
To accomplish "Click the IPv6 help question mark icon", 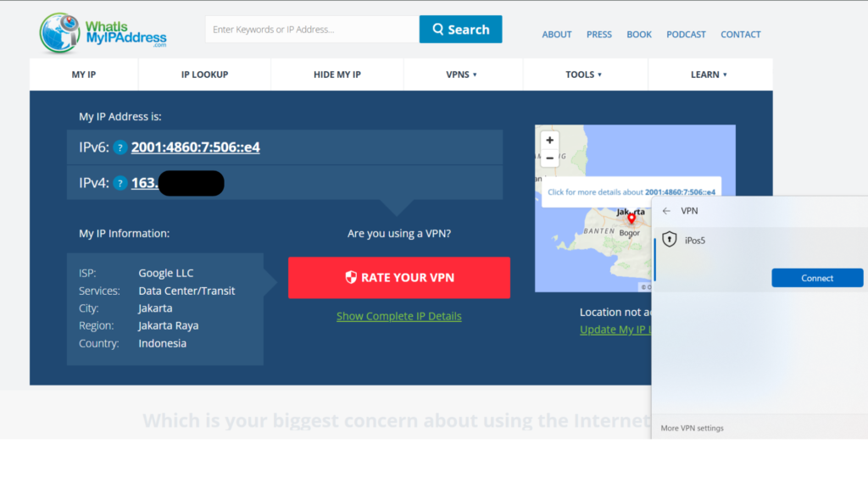I will 120,147.
